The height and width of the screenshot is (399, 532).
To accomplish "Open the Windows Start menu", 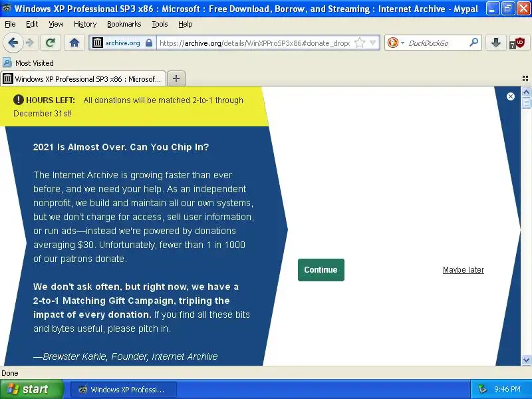I will pyautogui.click(x=32, y=389).
